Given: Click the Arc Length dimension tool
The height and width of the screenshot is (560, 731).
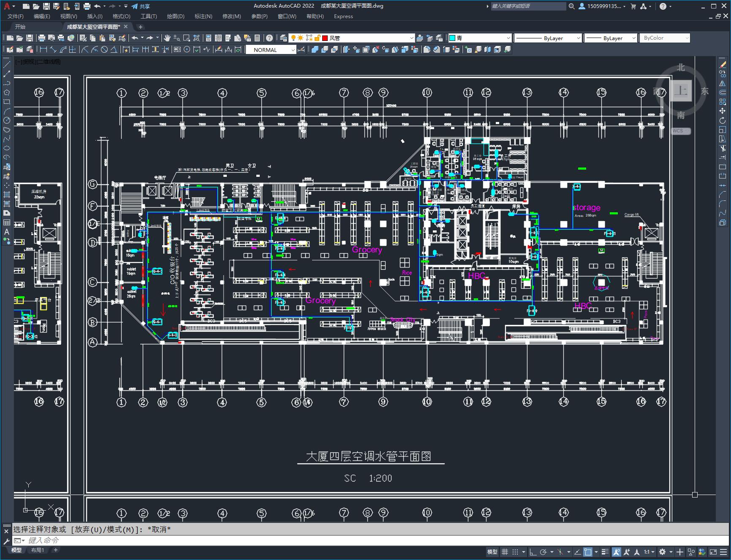Looking at the screenshot, I should [63, 50].
